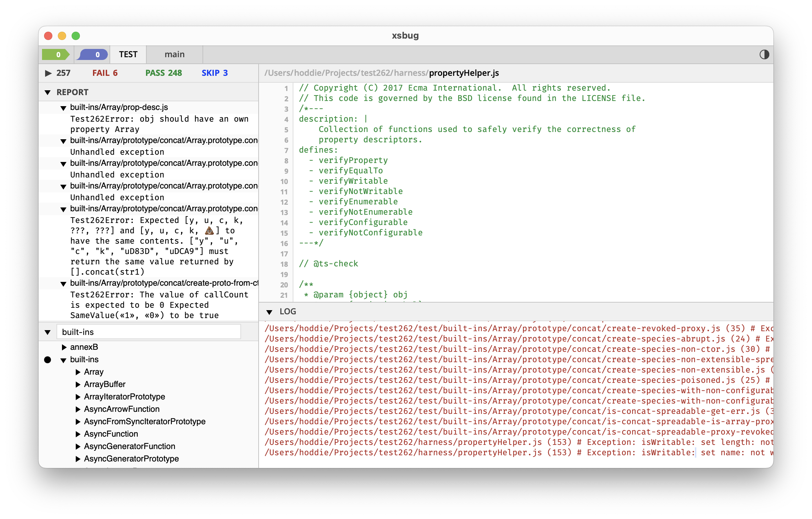Expand the AsyncFunction folder
The width and height of the screenshot is (812, 519).
click(78, 434)
